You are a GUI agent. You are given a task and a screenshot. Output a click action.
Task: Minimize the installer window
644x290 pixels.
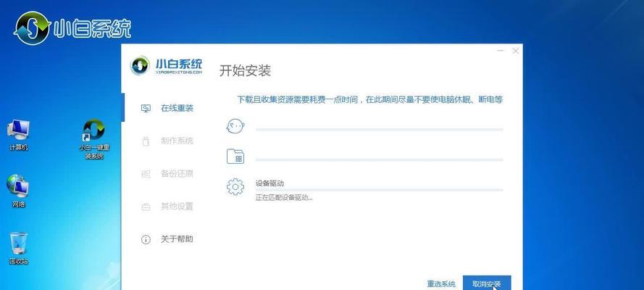click(501, 51)
